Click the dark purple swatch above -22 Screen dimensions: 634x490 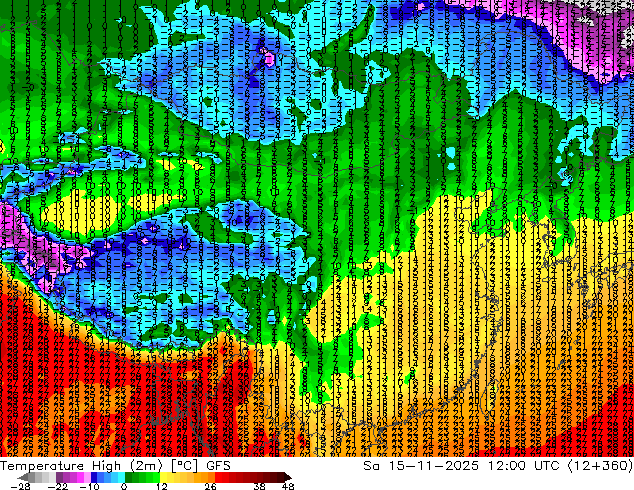[59, 477]
